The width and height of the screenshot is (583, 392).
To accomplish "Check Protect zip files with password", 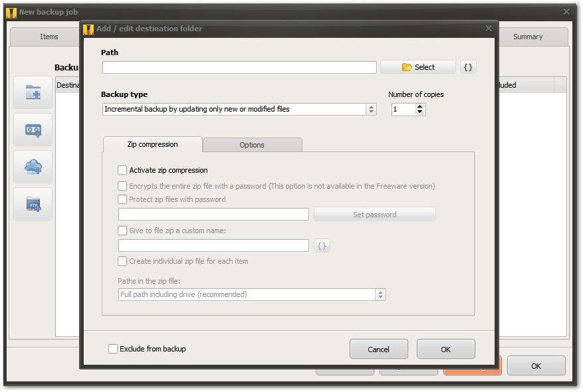I will click(x=122, y=199).
